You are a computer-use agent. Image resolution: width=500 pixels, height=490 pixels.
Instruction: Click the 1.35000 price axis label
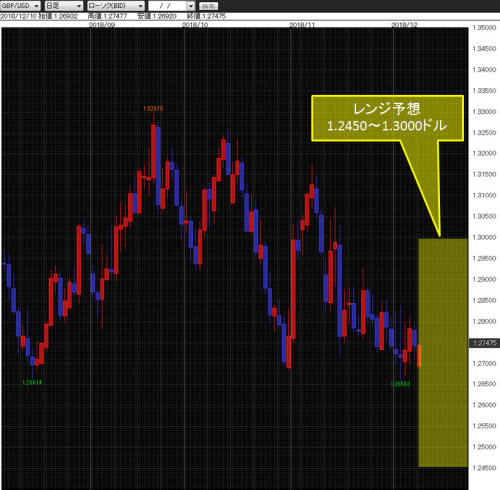pos(484,28)
